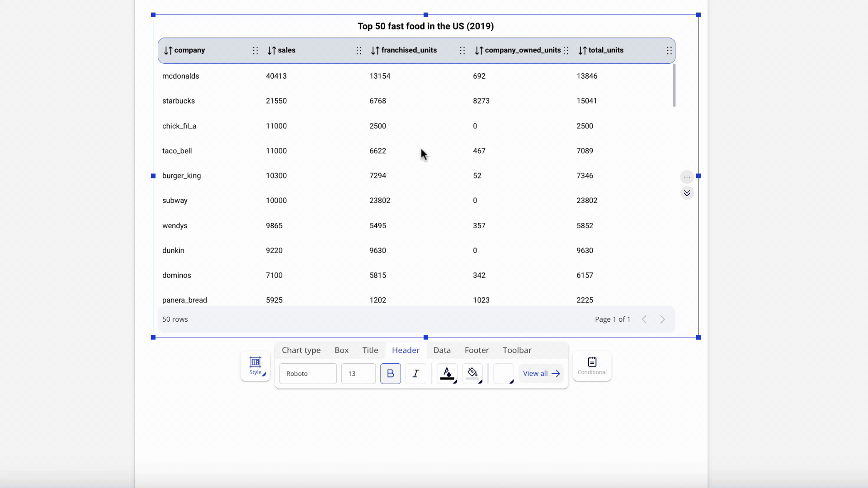This screenshot has width=868, height=488.
Task: Sort by company column arrows
Action: point(168,51)
